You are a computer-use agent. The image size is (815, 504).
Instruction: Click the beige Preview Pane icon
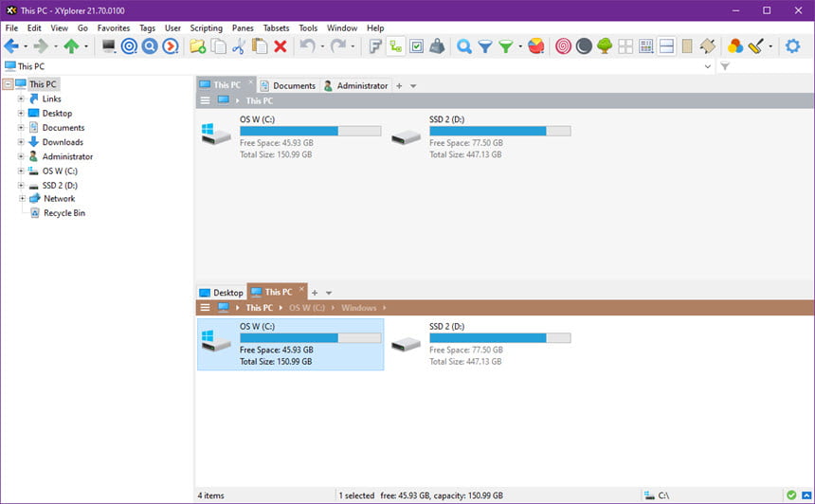point(687,46)
